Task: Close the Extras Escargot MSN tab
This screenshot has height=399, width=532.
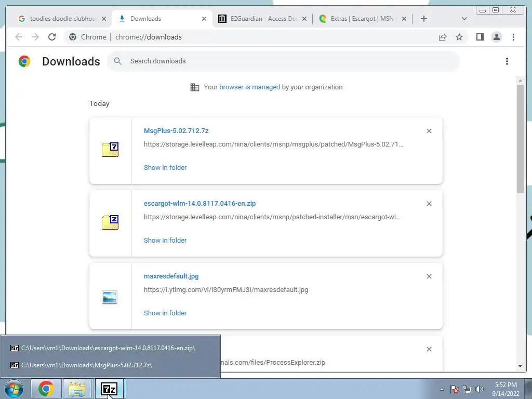Action: [x=404, y=19]
